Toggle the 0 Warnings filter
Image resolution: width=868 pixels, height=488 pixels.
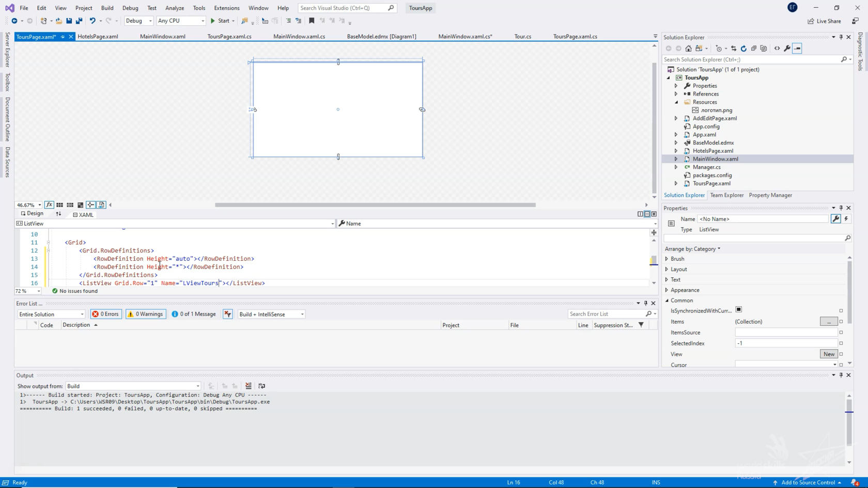146,314
